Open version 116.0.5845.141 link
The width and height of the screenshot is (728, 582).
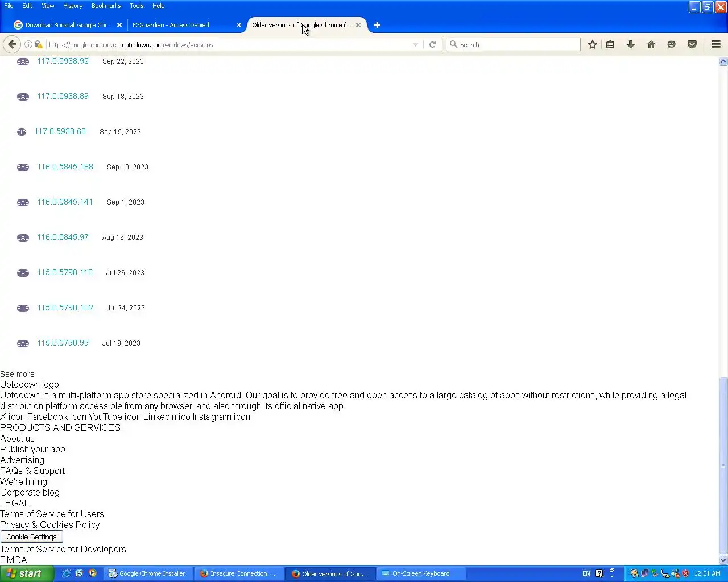click(x=65, y=202)
